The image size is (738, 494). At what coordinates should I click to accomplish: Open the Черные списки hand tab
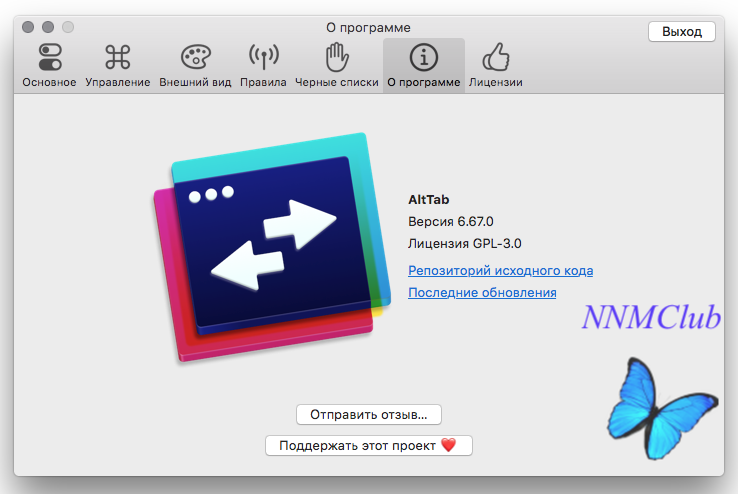coord(337,65)
